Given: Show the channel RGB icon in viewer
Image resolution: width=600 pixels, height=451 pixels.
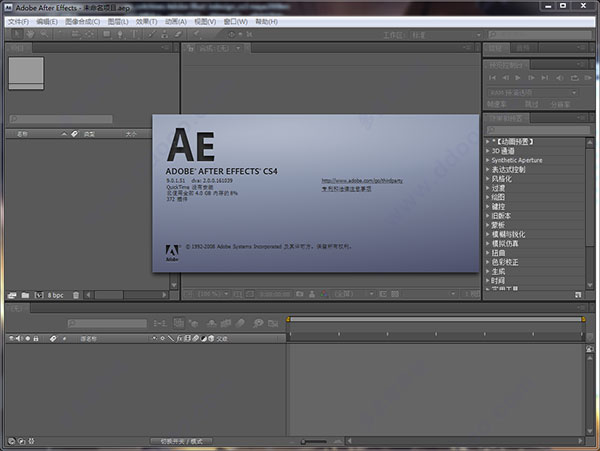Looking at the screenshot, I should (x=324, y=294).
